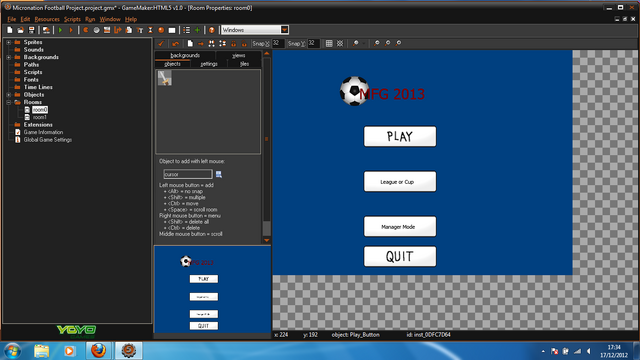This screenshot has height=360, width=640.
Task: Create a new sound resource
Action: point(96,30)
